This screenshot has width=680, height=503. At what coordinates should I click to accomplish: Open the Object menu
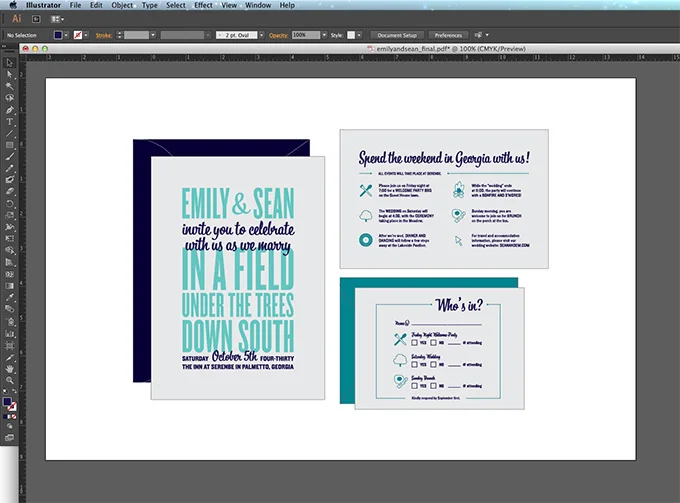click(x=122, y=5)
